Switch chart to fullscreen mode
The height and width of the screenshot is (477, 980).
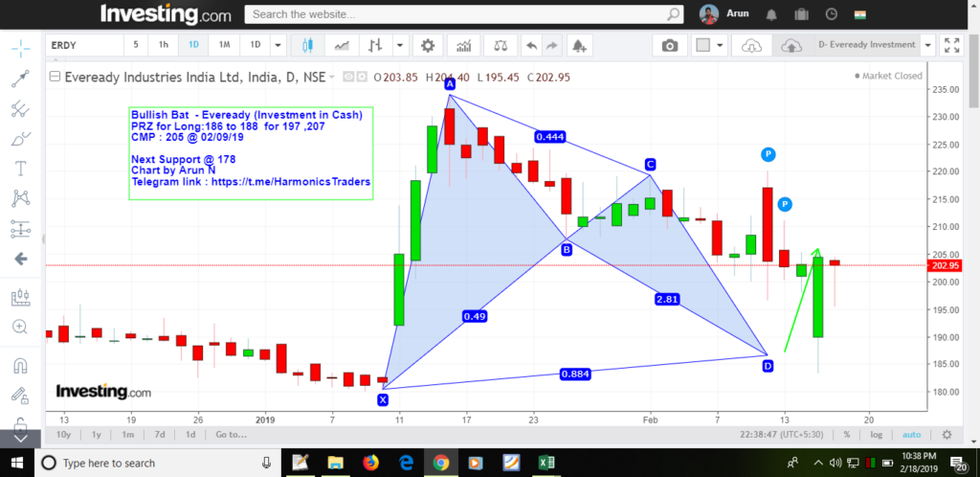coord(952,45)
